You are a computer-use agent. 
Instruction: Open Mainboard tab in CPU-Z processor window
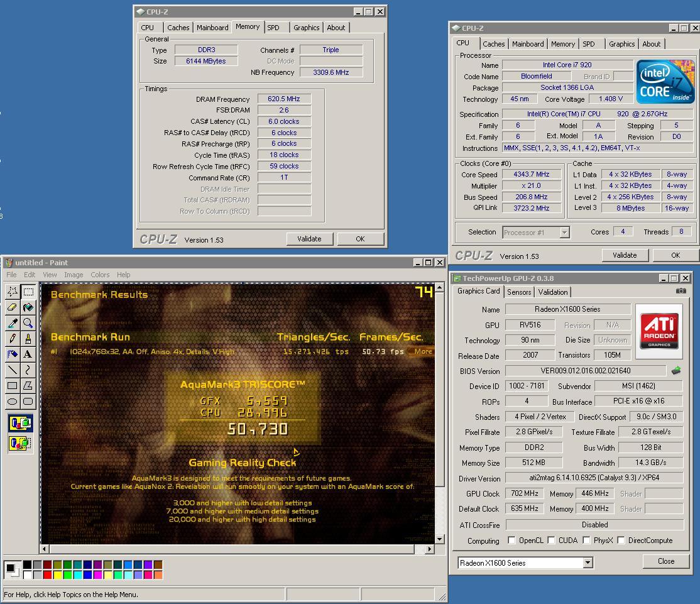528,44
